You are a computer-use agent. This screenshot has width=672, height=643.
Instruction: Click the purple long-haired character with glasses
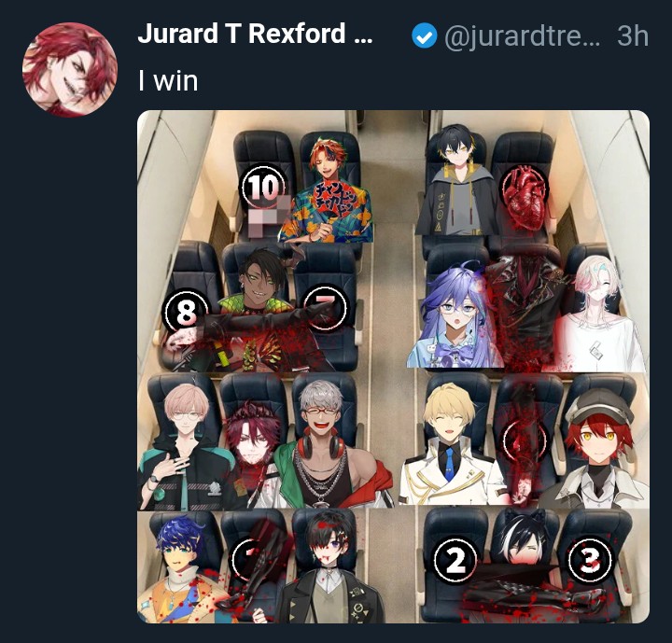click(455, 316)
